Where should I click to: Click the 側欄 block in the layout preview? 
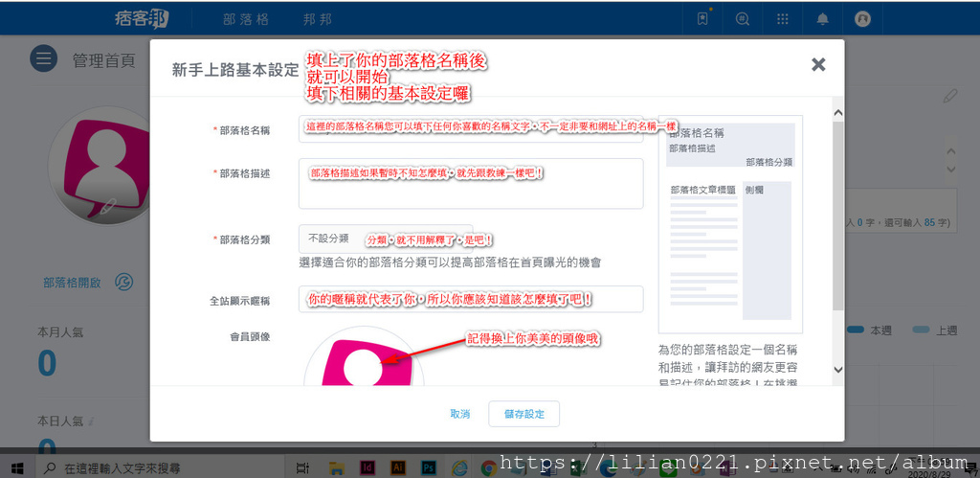pos(767,251)
